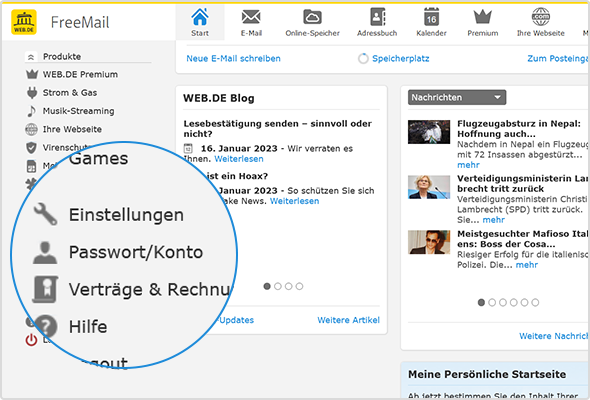Open the E-Mail envelope icon
This screenshot has width=590, height=400.
pos(251,17)
